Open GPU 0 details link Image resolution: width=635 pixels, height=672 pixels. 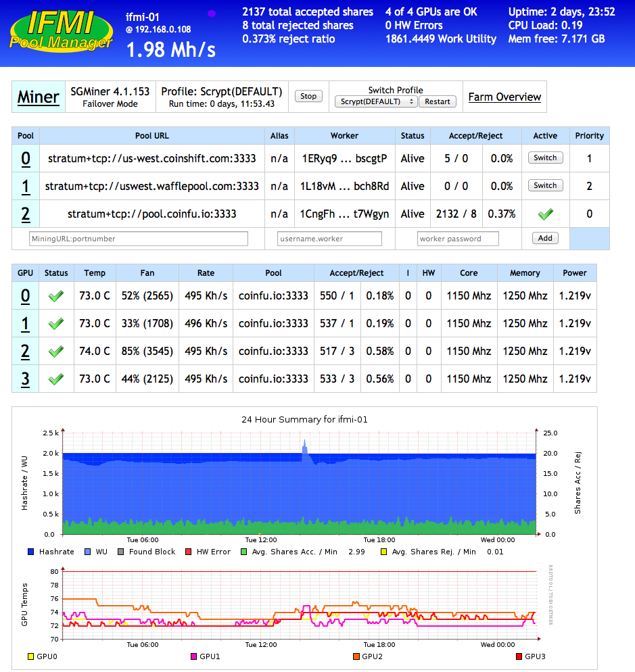[25, 295]
